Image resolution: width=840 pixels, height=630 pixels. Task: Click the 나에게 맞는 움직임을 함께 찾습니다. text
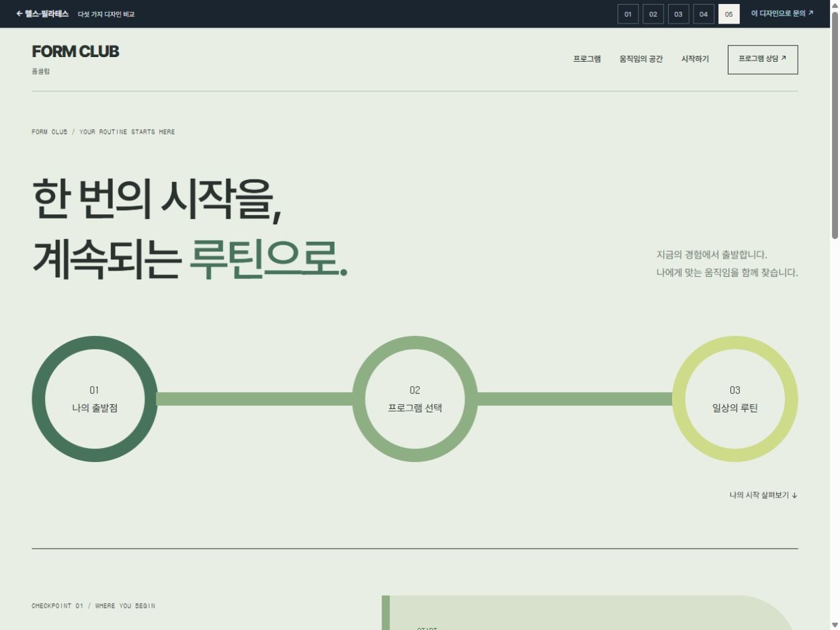727,273
